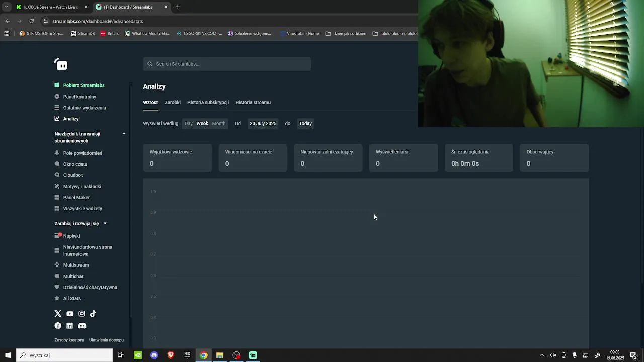Screen dimensions: 644x362
Task: Open the 20 July 2025 start date picker
Action: 263,123
